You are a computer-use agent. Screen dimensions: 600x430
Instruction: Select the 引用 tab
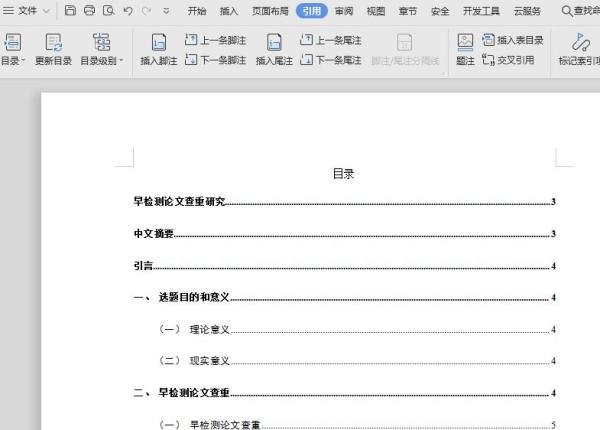[311, 11]
